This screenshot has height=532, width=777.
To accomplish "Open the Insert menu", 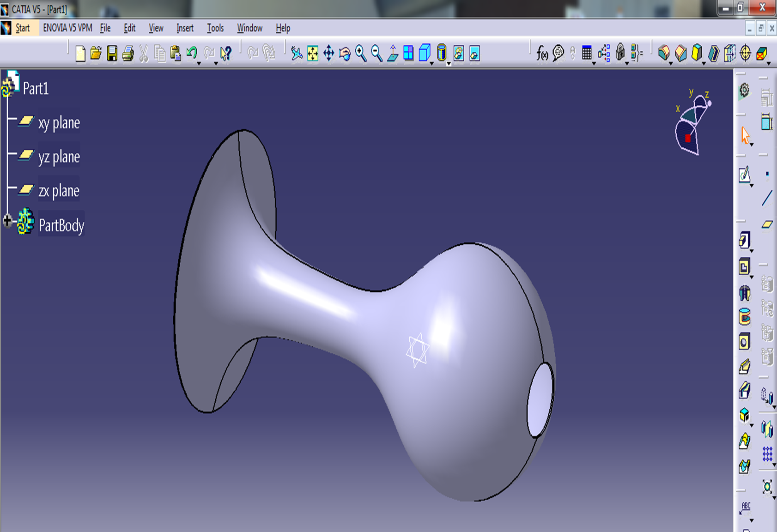I will (x=185, y=28).
